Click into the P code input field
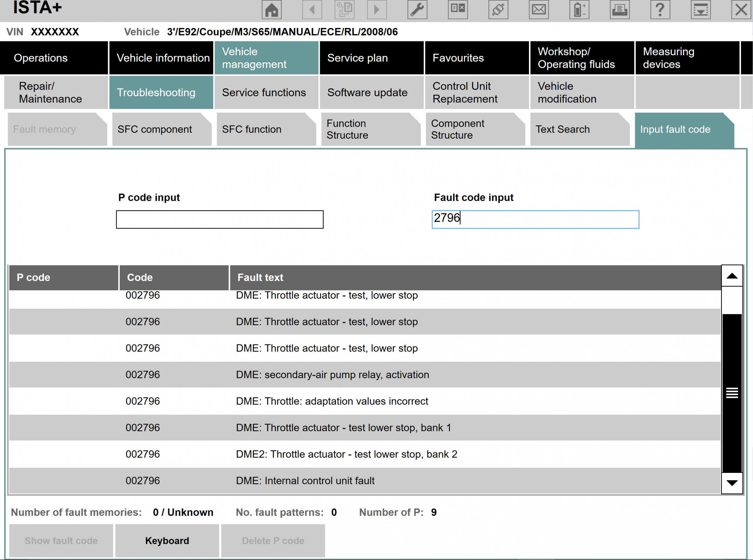The width and height of the screenshot is (753, 560). pyautogui.click(x=220, y=219)
